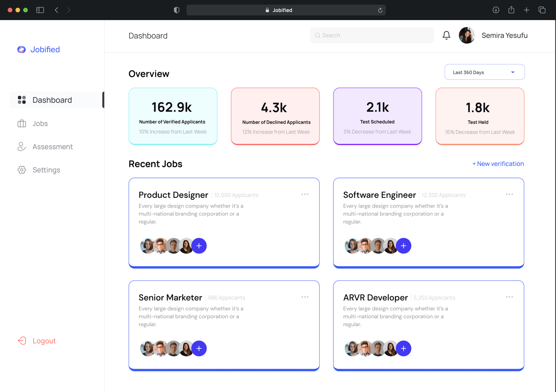Open Settings in the sidebar menu

click(39, 170)
